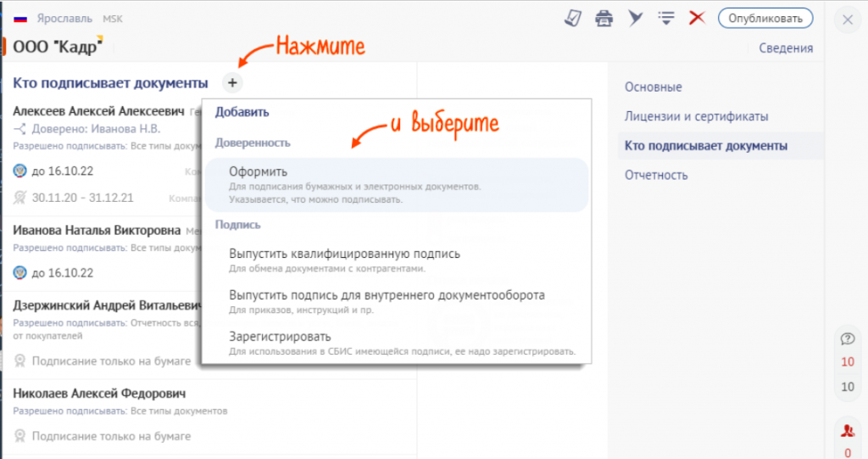Choose Выпустить квалифицированную подпись

[344, 254]
